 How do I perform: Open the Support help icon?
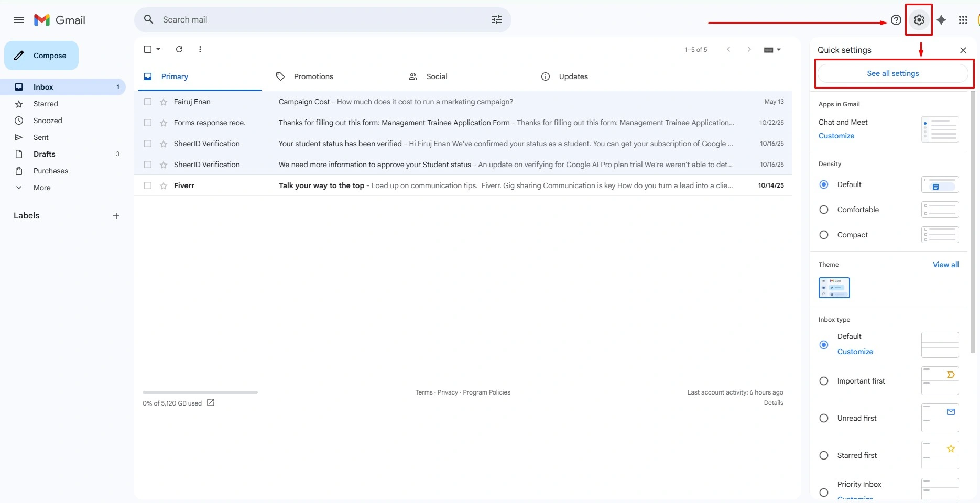pos(896,20)
